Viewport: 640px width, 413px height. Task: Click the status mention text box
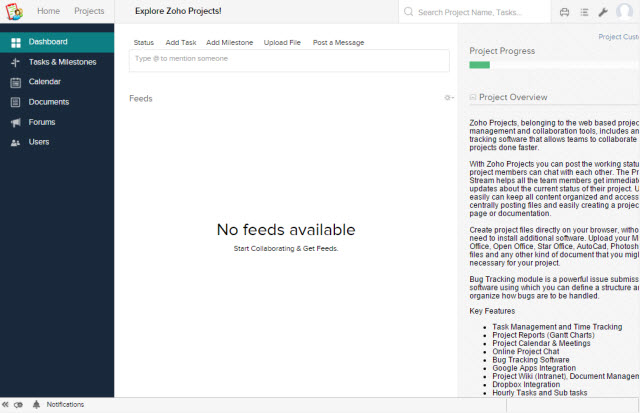[289, 61]
